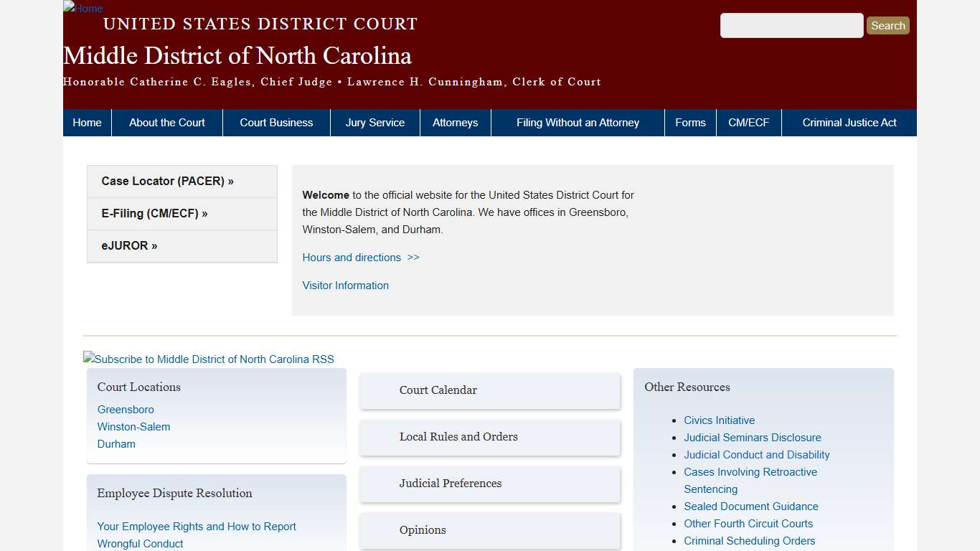980x551 pixels.
Task: Select the Greensboro court location
Action: [126, 409]
